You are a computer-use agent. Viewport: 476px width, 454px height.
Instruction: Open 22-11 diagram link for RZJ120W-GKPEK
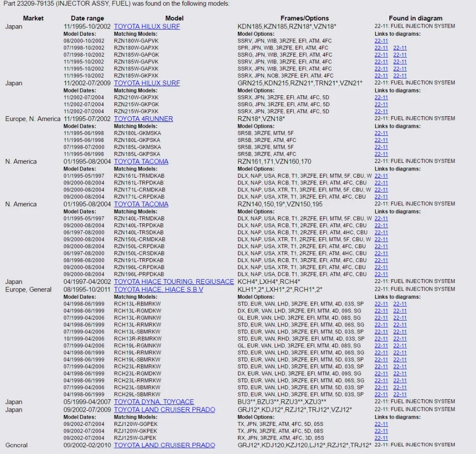(381, 431)
